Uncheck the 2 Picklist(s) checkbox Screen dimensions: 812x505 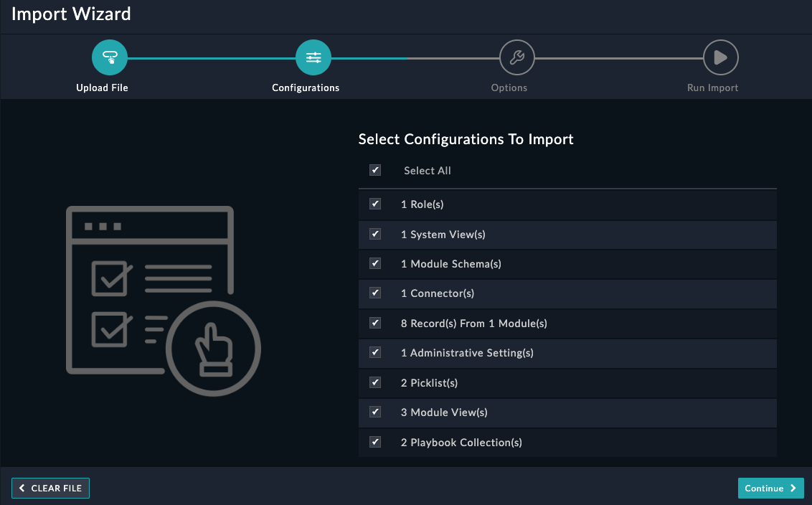[375, 382]
